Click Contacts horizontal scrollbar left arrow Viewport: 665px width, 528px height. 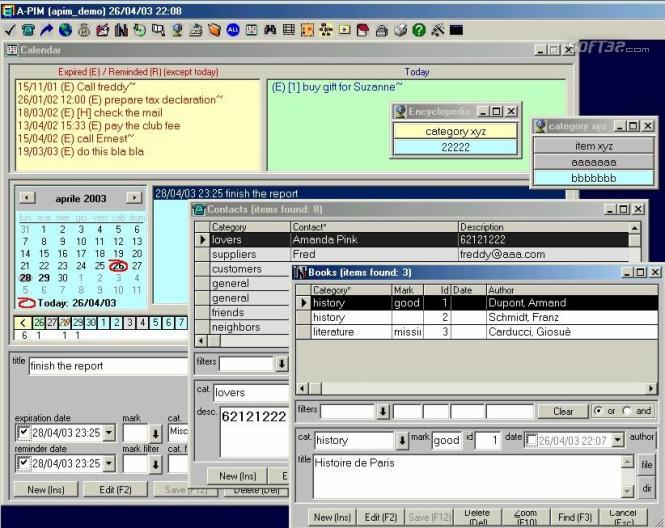(x=201, y=340)
